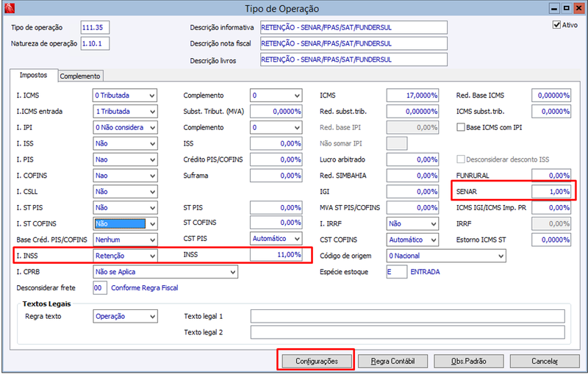Image resolution: width=588 pixels, height=374 pixels.
Task: Click the ICMS IGI/ICMS Imp. PR field
Action: [x=551, y=208]
